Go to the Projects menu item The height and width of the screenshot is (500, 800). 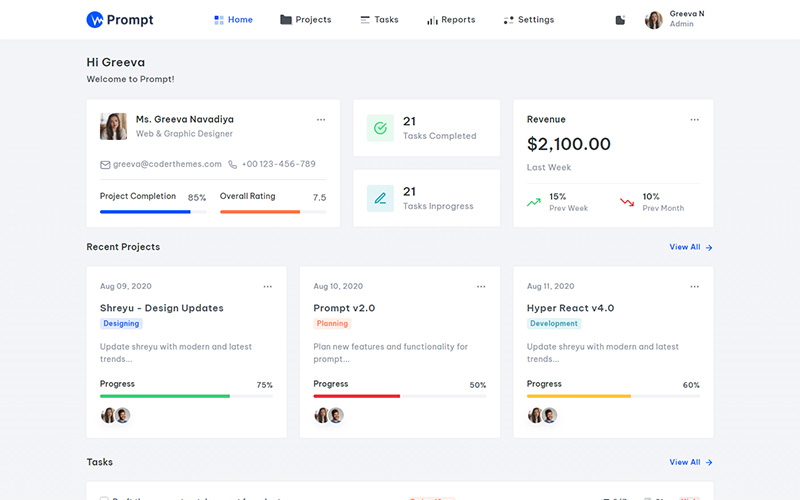point(306,20)
